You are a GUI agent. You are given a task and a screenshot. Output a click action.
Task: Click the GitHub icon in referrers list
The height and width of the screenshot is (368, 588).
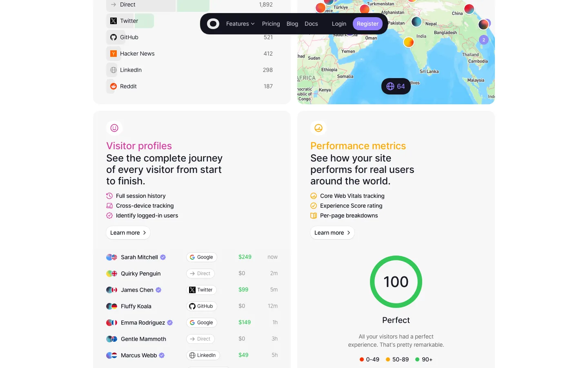(x=114, y=37)
